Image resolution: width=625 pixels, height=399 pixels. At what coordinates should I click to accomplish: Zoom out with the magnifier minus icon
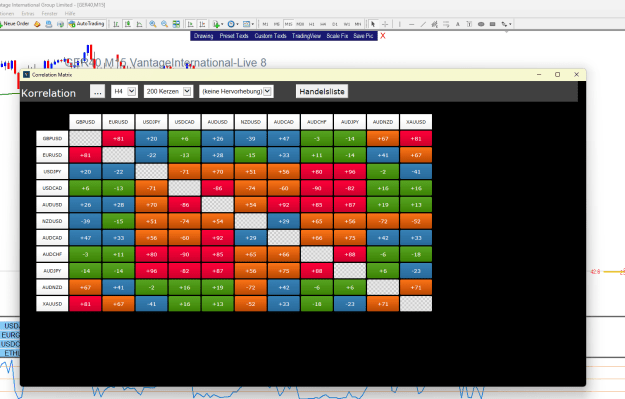click(x=164, y=24)
